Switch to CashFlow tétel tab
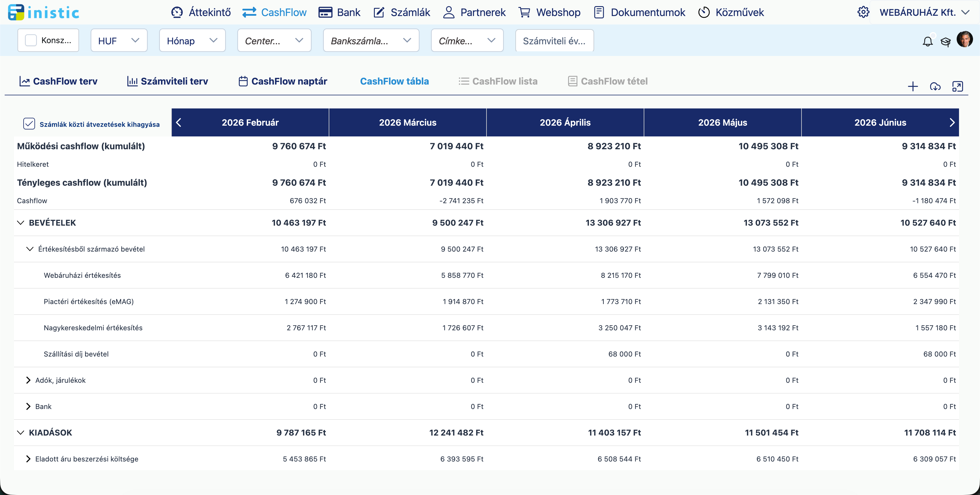 point(608,81)
